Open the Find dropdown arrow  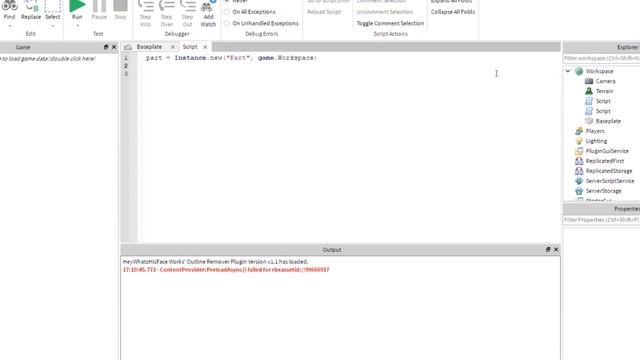point(9,26)
